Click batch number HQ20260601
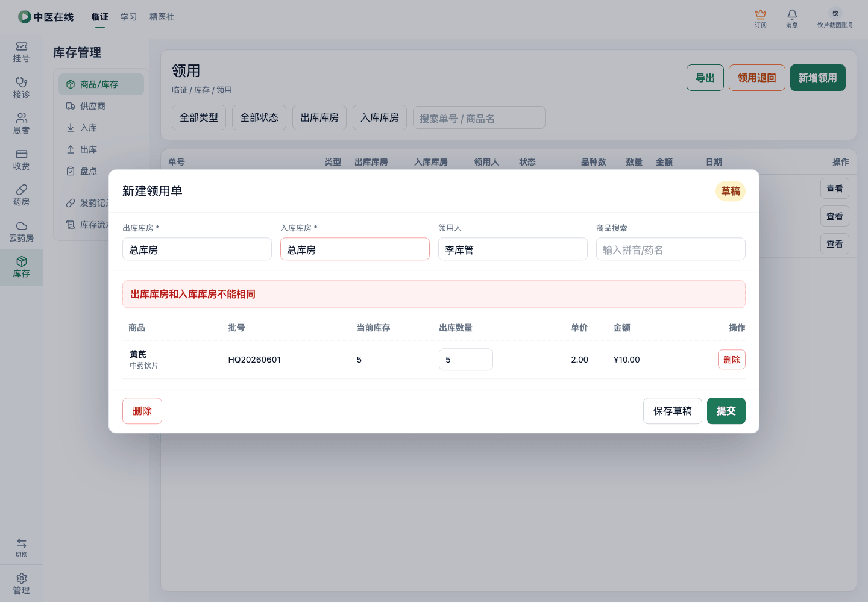This screenshot has width=868, height=603. (x=254, y=360)
